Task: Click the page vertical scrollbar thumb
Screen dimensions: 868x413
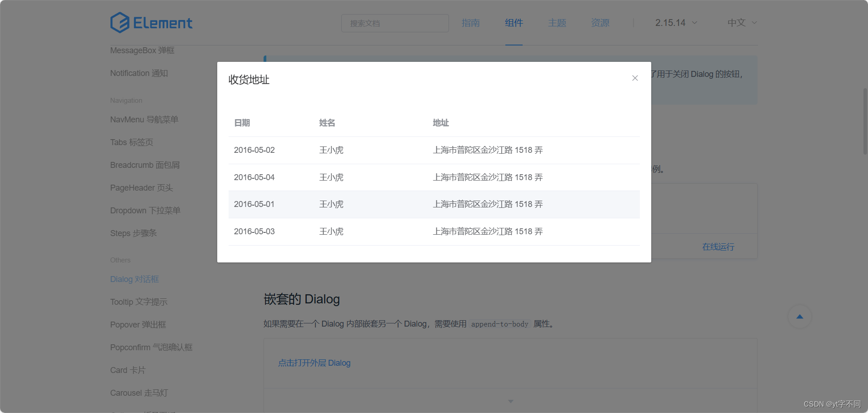Action: 865,121
